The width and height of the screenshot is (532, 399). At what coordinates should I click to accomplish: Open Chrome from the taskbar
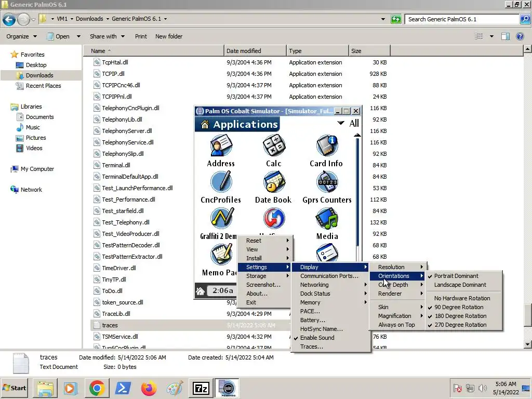point(97,388)
